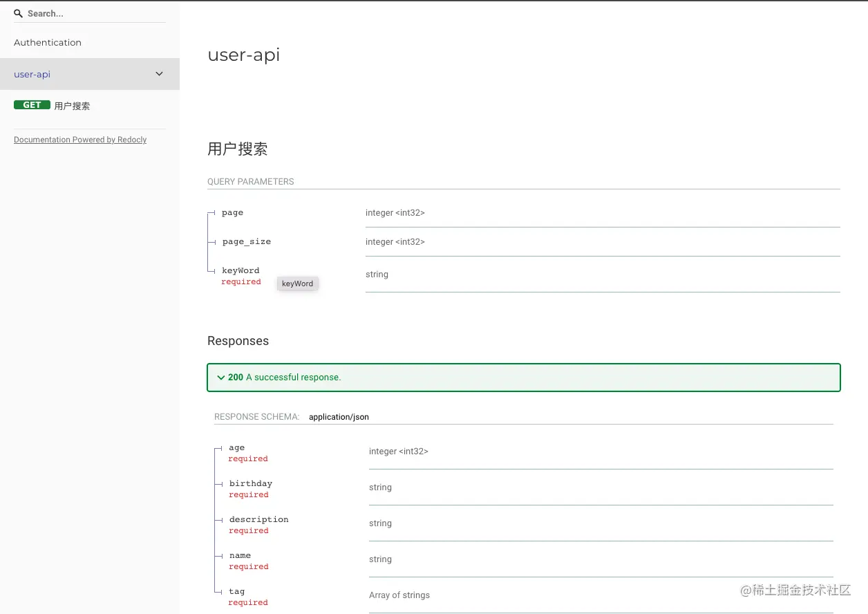This screenshot has height=614, width=868.
Task: Select the application/json content type
Action: pos(339,416)
